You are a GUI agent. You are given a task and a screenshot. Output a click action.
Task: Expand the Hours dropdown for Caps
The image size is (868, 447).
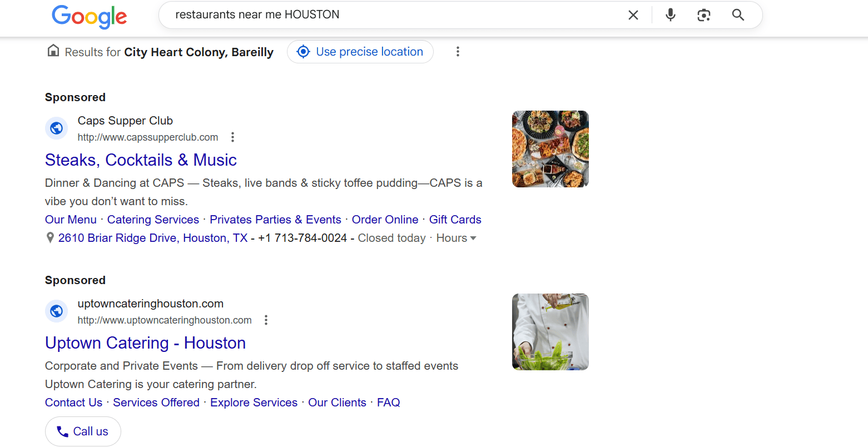(x=456, y=238)
